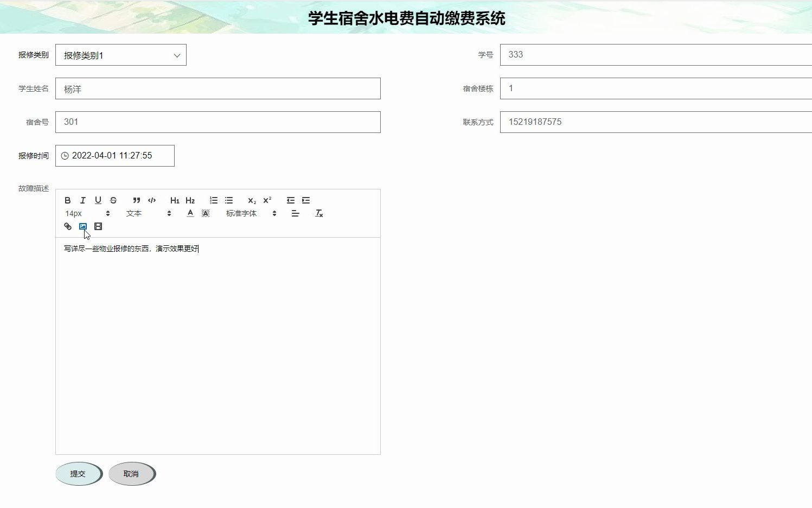Insert a blockquote with the quote icon
The image size is (812, 508).
tap(137, 200)
